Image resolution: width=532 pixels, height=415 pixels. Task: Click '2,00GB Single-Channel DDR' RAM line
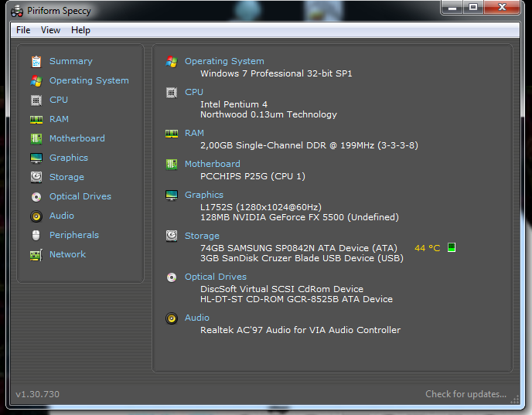point(309,145)
